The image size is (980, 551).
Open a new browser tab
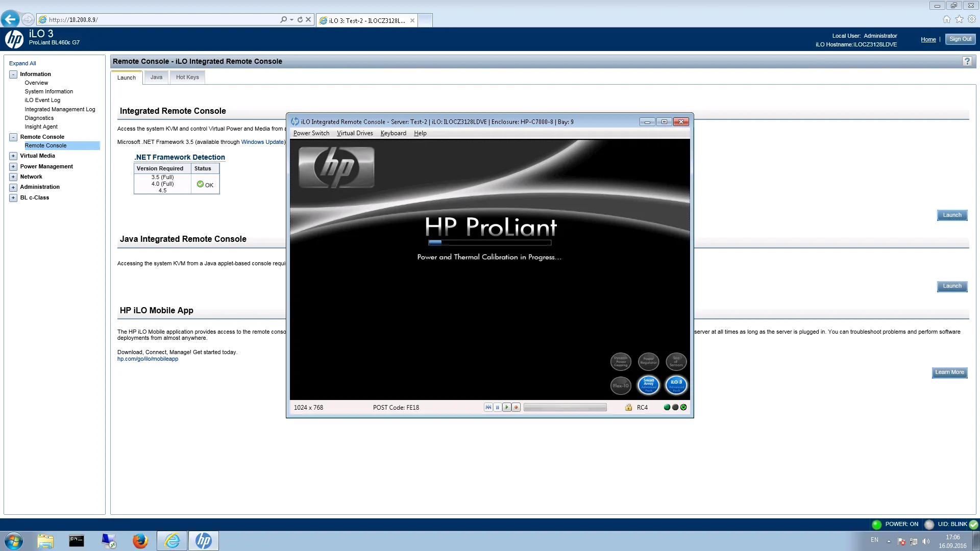pos(425,20)
